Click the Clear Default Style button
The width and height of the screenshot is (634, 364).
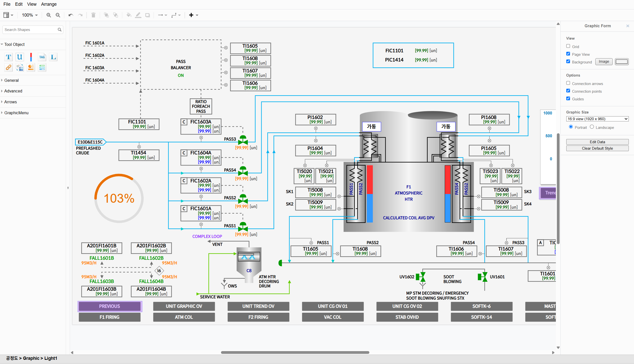click(597, 148)
